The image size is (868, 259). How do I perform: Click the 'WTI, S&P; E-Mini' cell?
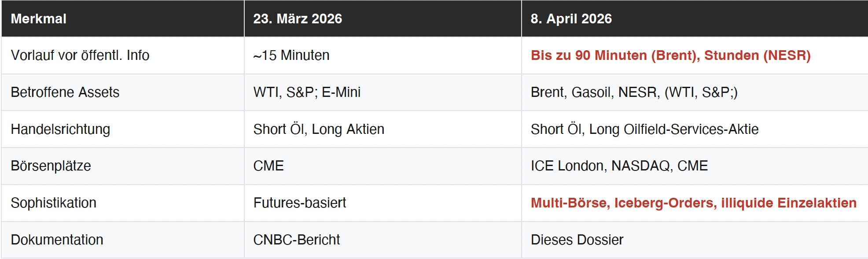[x=307, y=92]
